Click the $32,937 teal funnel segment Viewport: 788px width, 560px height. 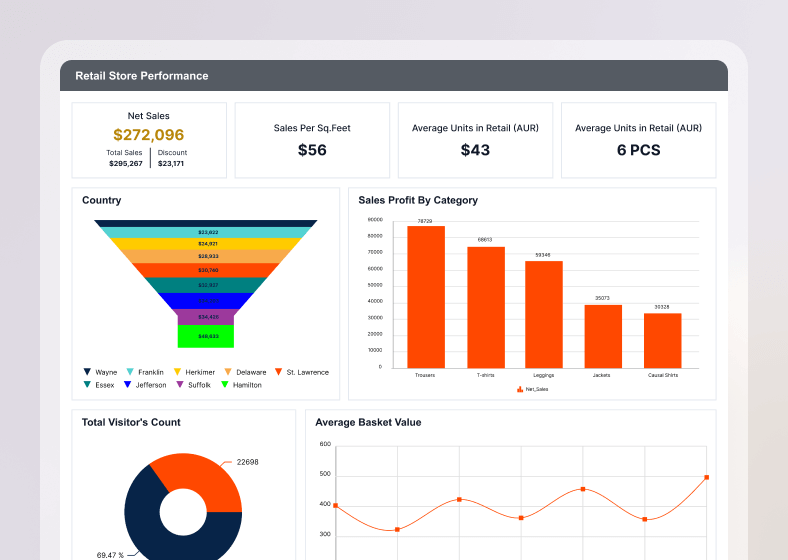pyautogui.click(x=206, y=285)
